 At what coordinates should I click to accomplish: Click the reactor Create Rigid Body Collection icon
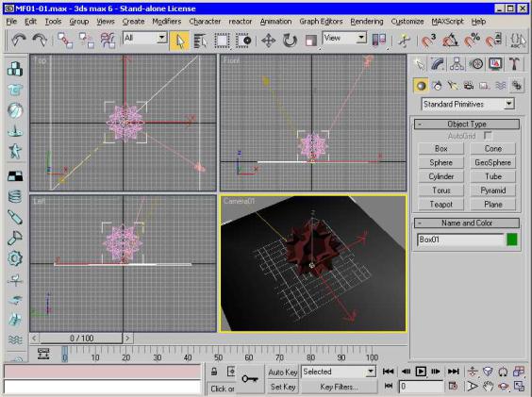point(15,69)
